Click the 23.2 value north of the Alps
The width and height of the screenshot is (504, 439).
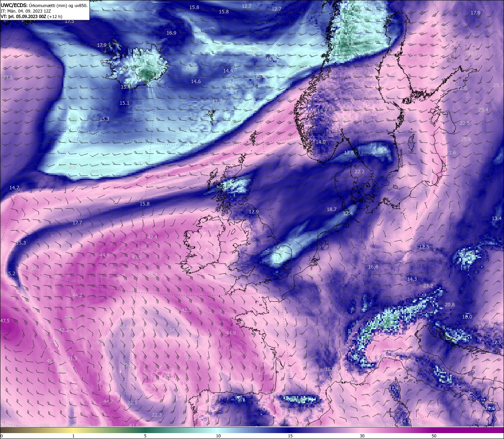(x=428, y=286)
